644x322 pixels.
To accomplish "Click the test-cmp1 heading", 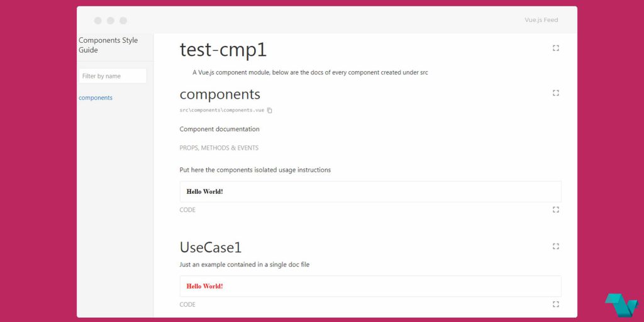I will [x=223, y=50].
